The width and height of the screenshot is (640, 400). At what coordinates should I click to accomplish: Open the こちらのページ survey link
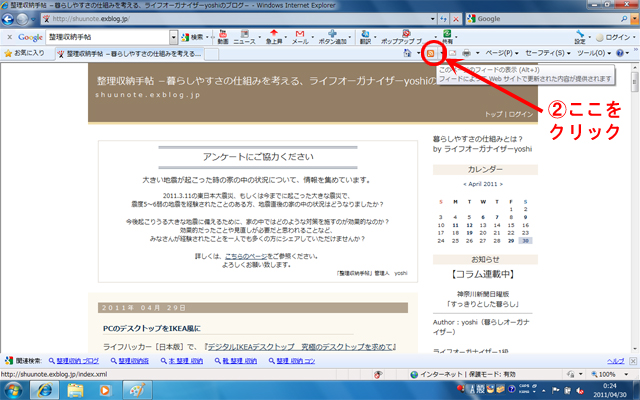[x=246, y=256]
